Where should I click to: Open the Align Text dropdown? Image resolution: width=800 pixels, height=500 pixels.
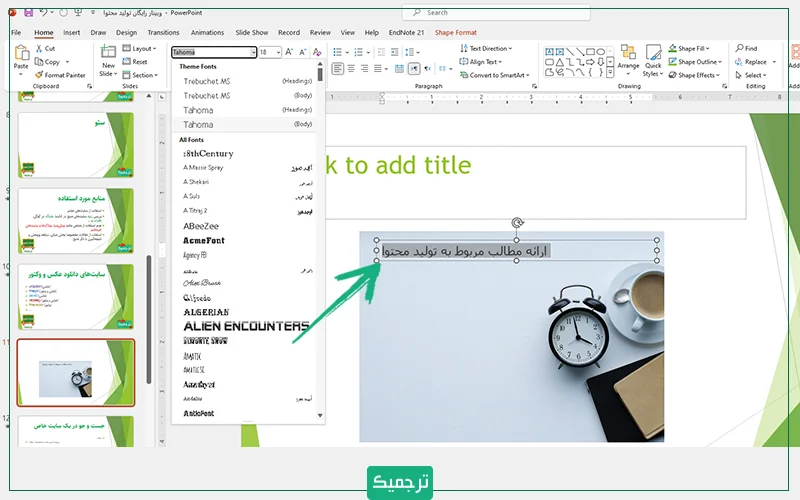pos(481,62)
